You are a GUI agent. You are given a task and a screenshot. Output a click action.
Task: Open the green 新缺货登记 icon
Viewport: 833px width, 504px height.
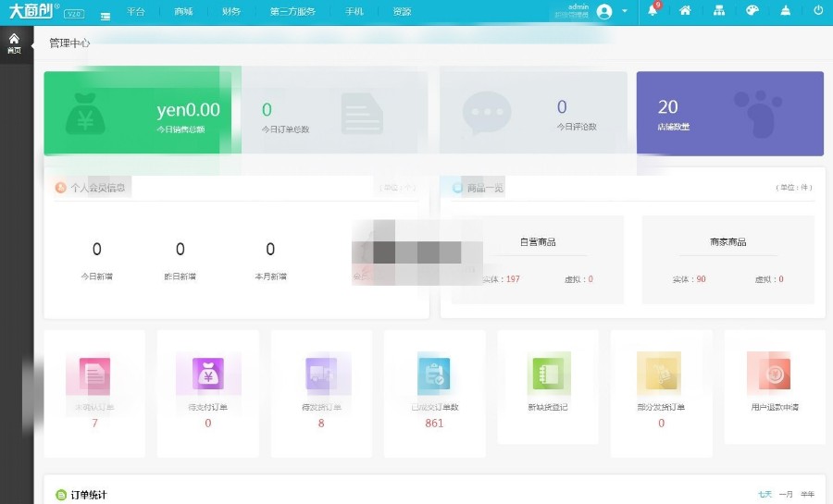(x=548, y=374)
